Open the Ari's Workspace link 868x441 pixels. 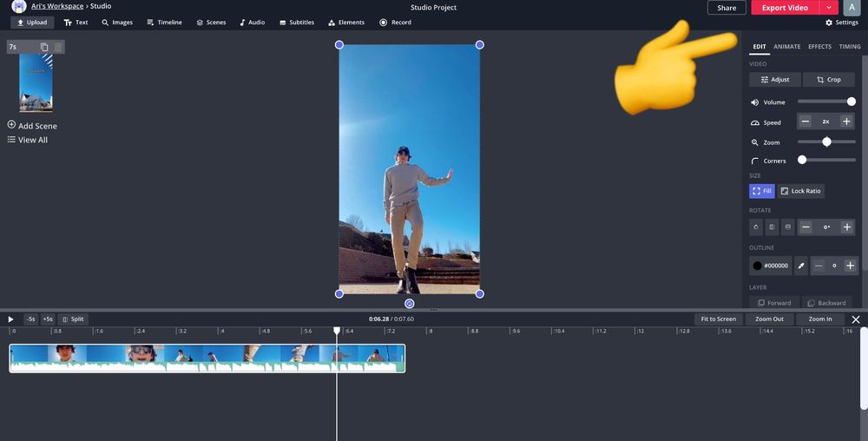57,6
